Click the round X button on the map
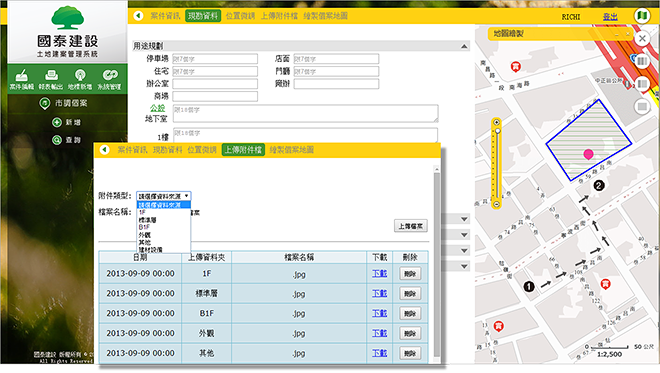This screenshot has height=373, width=660. [642, 39]
